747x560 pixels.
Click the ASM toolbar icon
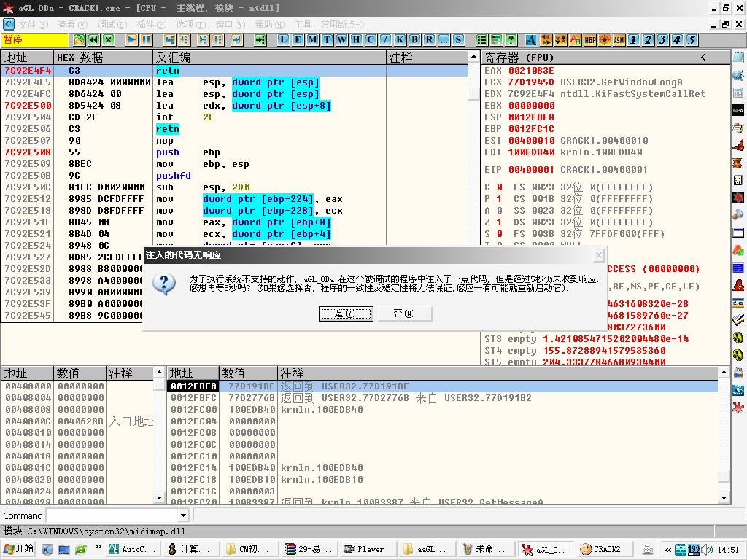pos(619,39)
